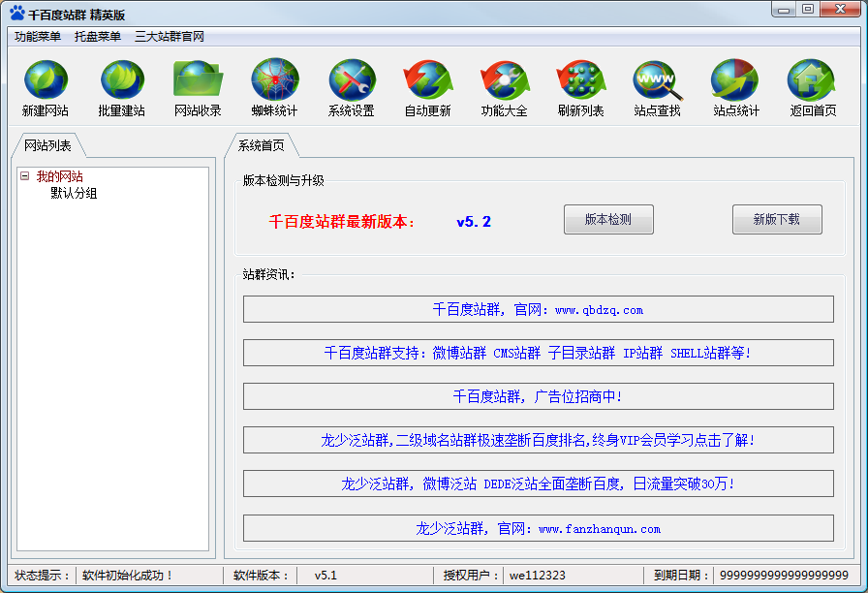Open the 三大站群官网 menu
The width and height of the screenshot is (868, 593).
point(170,37)
